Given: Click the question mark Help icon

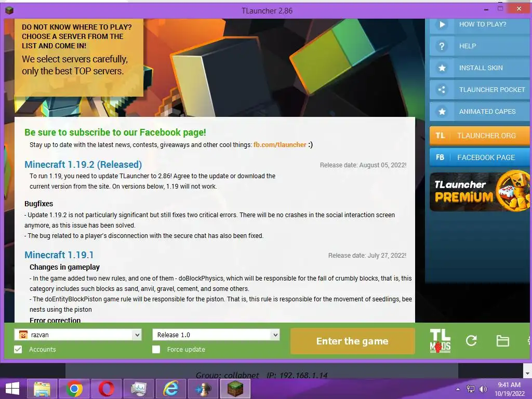Looking at the screenshot, I should [442, 46].
